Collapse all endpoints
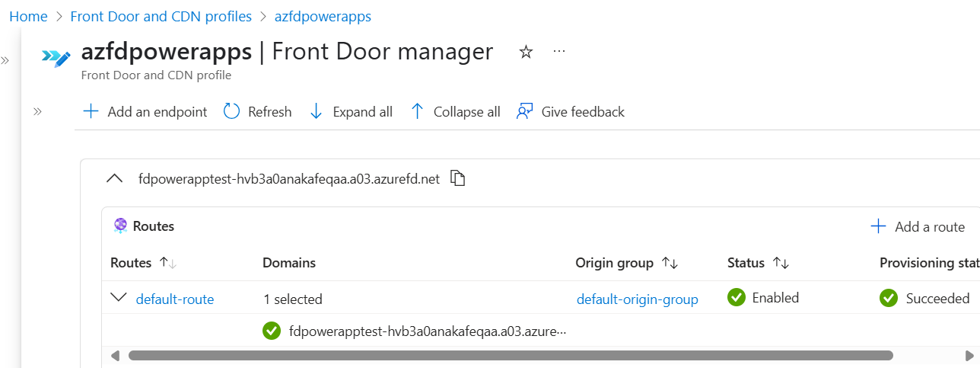980x368 pixels. tap(455, 112)
